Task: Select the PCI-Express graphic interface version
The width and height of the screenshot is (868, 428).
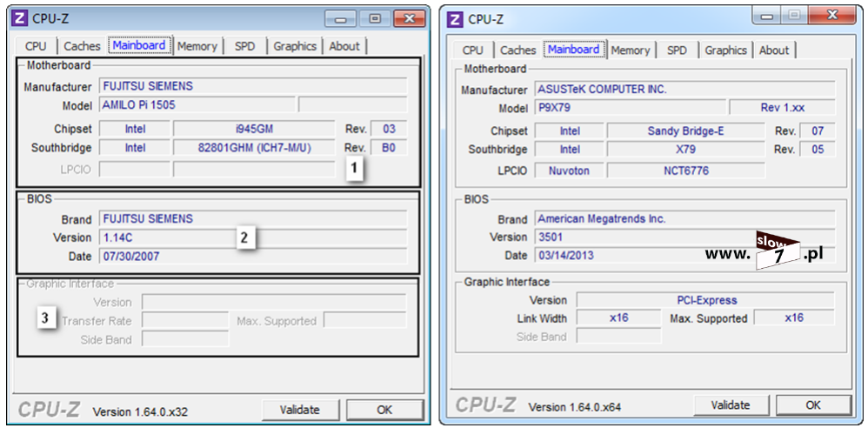Action: tap(706, 300)
